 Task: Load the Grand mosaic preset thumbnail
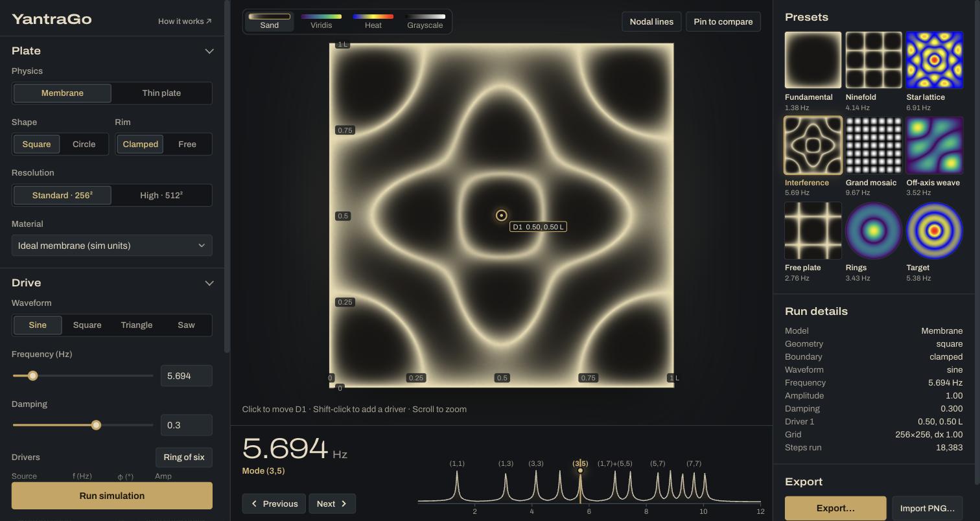[874, 146]
